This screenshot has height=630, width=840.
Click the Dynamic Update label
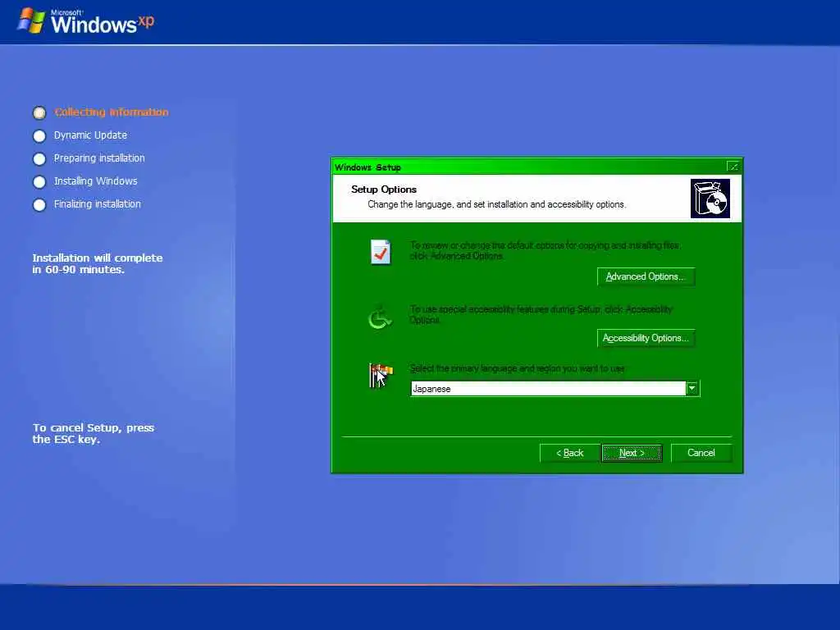90,135
